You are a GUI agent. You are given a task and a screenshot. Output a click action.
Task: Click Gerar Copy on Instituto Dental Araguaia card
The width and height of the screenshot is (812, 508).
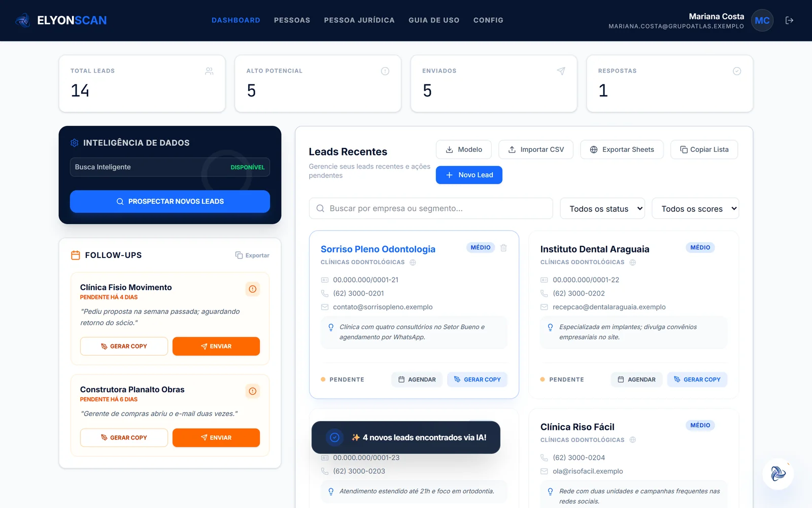(697, 380)
